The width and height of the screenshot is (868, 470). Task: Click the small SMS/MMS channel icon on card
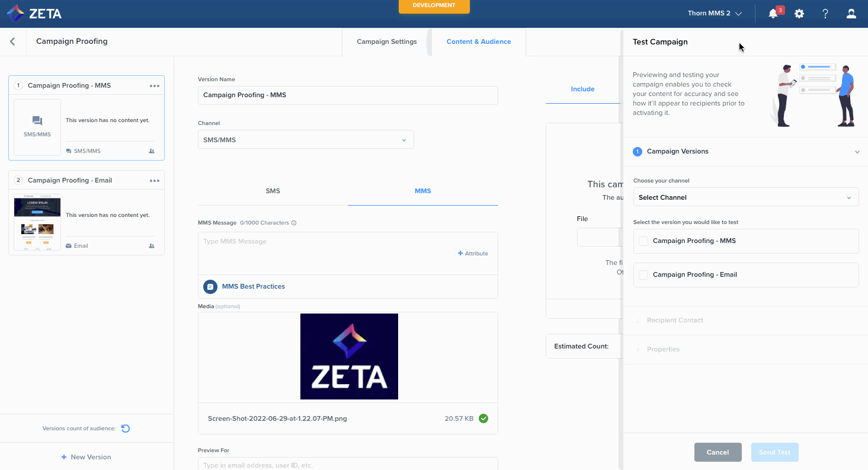click(69, 151)
